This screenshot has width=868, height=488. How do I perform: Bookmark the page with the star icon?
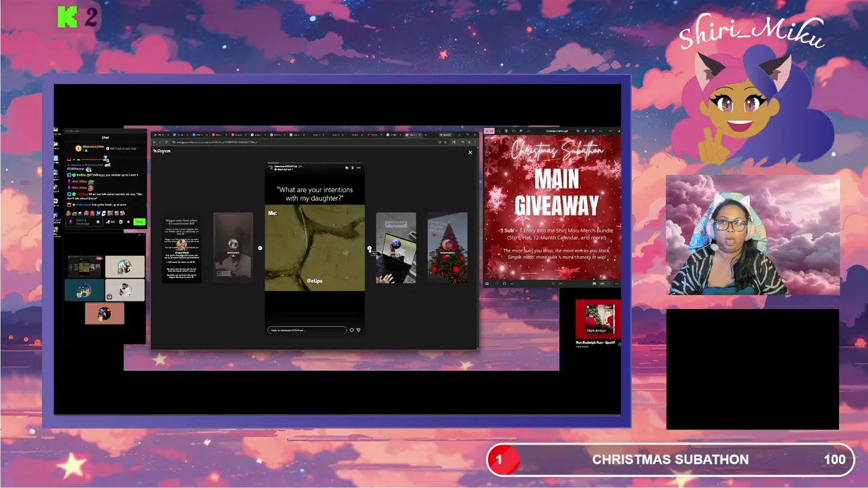coord(445,142)
